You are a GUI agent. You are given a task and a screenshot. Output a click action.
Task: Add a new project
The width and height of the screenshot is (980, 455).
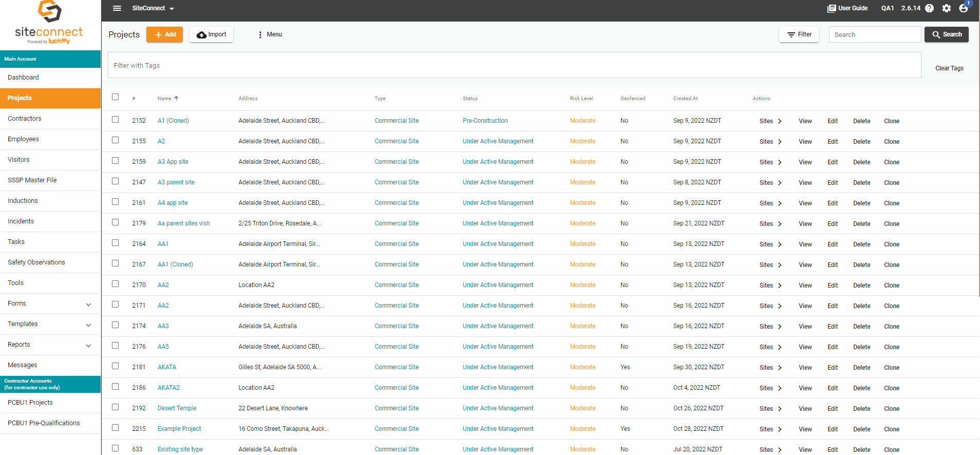point(164,34)
